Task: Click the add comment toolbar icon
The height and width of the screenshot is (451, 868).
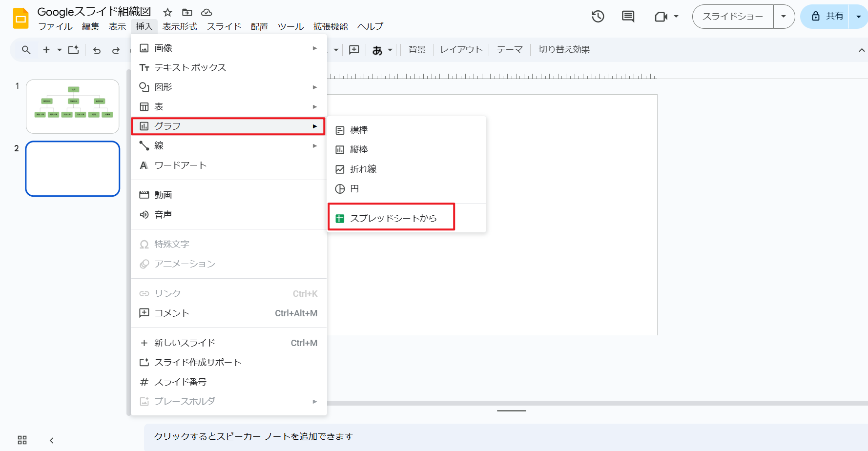Action: pyautogui.click(x=354, y=50)
